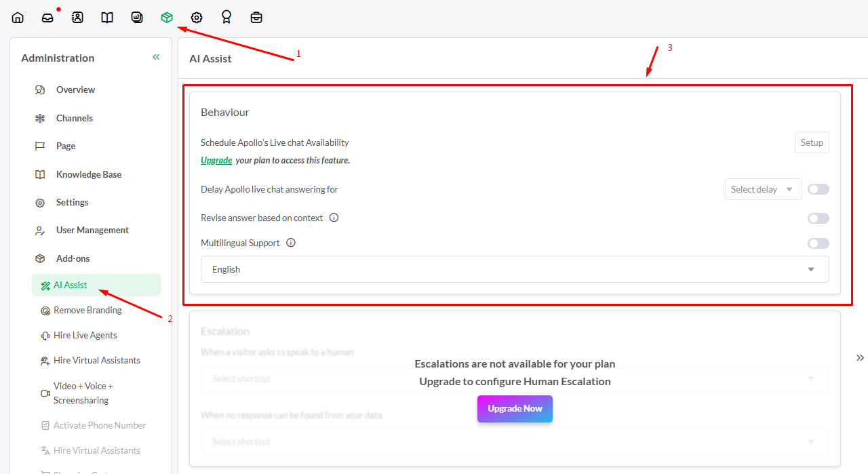Screen dimensions: 868x474
Task: Click the Hire Live Agents headset icon
Action: (45, 336)
